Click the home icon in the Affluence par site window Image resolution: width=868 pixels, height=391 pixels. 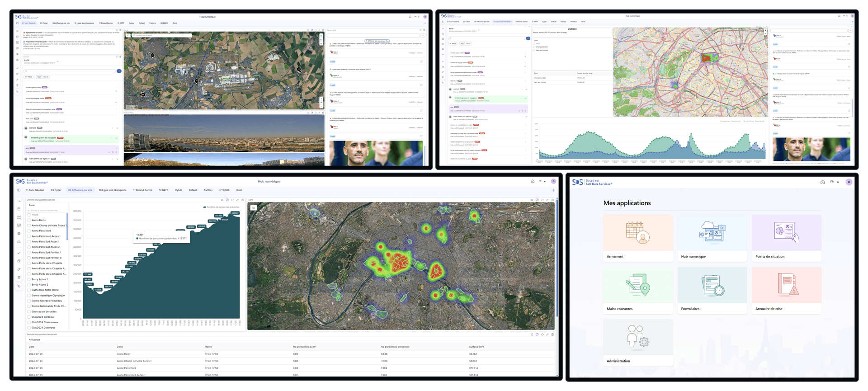pos(533,182)
